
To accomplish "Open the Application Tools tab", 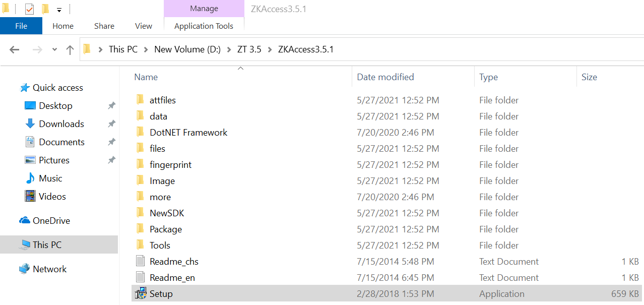I will (204, 26).
